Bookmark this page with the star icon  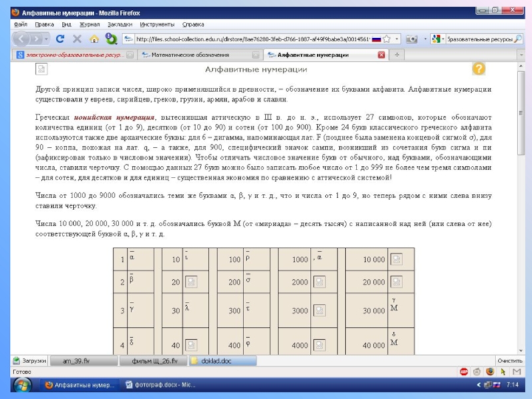click(387, 39)
